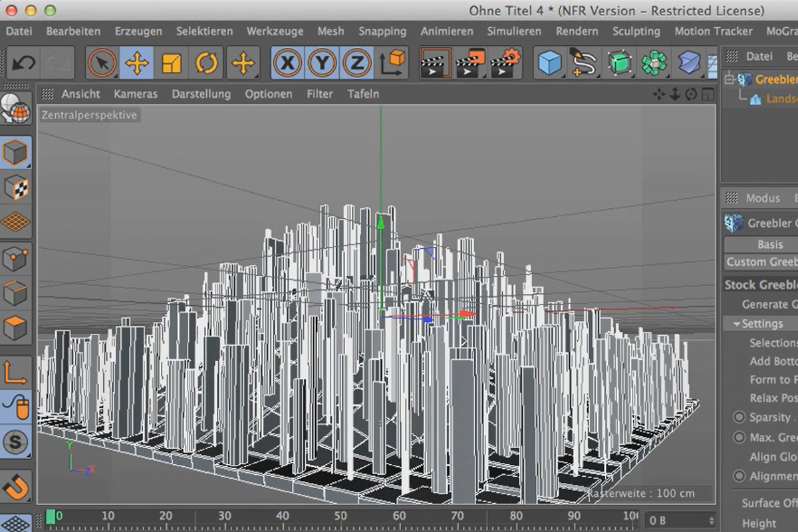Image resolution: width=798 pixels, height=532 pixels.
Task: Render the active view clapperboard icon
Action: click(435, 64)
